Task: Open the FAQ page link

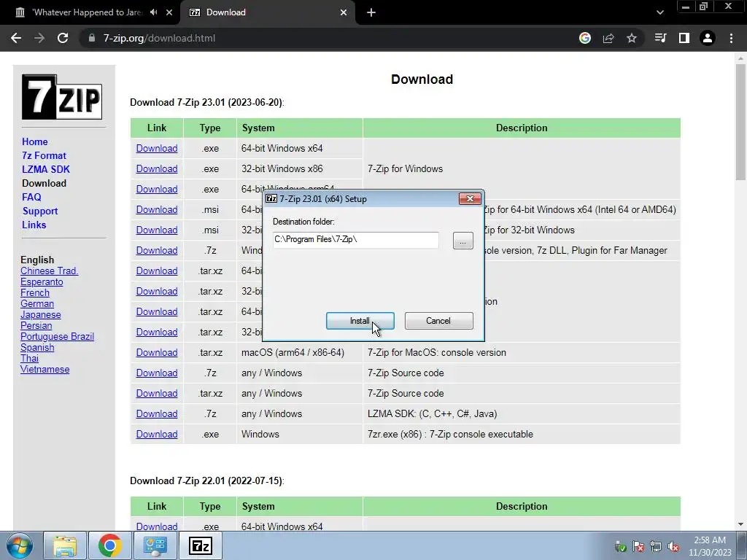Action: pyautogui.click(x=31, y=197)
